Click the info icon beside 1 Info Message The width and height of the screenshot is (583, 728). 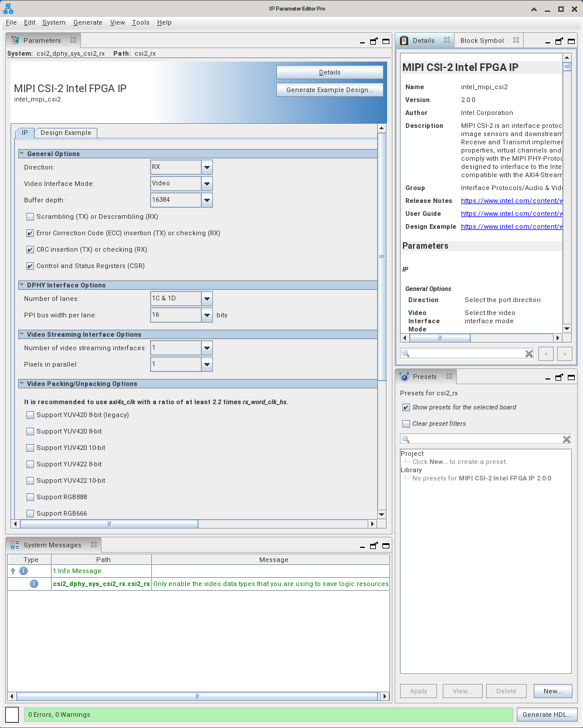(x=23, y=571)
